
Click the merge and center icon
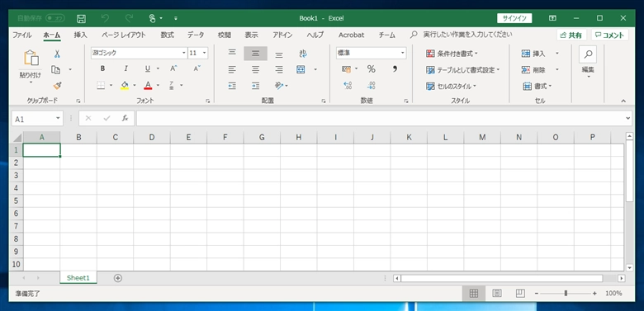pyautogui.click(x=301, y=69)
